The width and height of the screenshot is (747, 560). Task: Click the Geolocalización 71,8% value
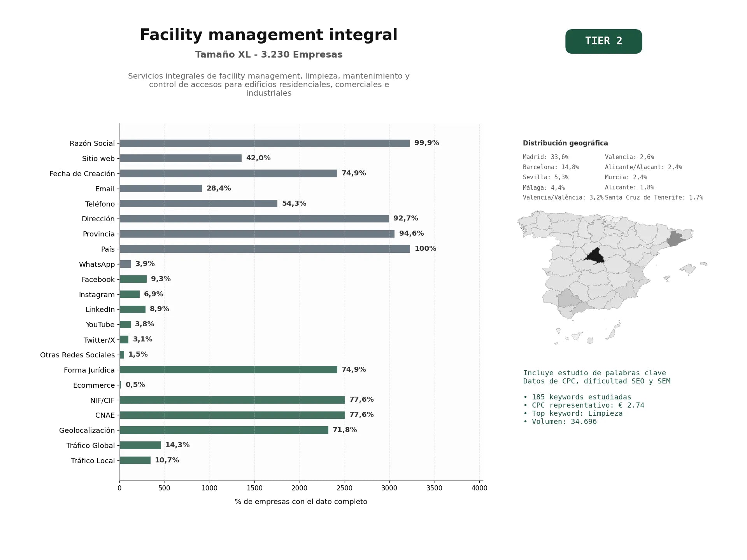345,430
